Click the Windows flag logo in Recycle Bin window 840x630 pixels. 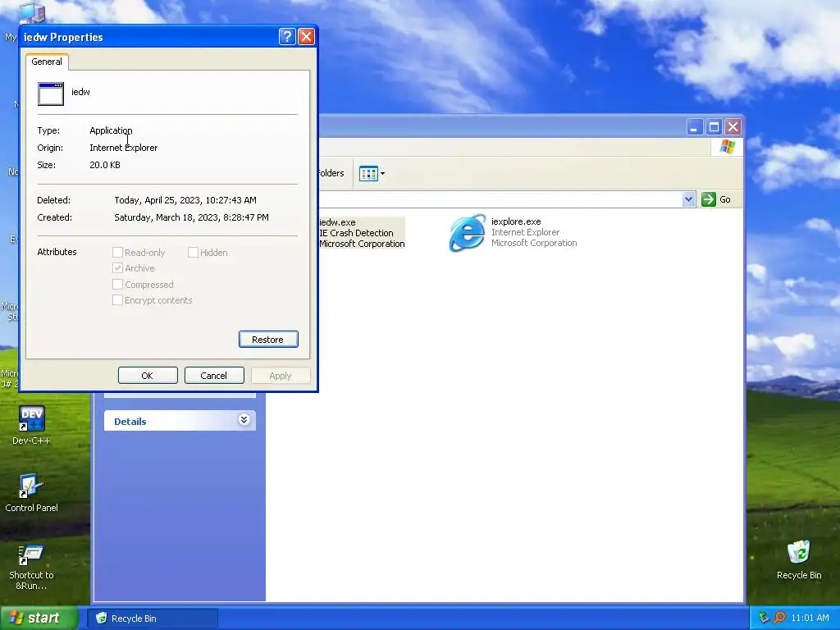[728, 146]
